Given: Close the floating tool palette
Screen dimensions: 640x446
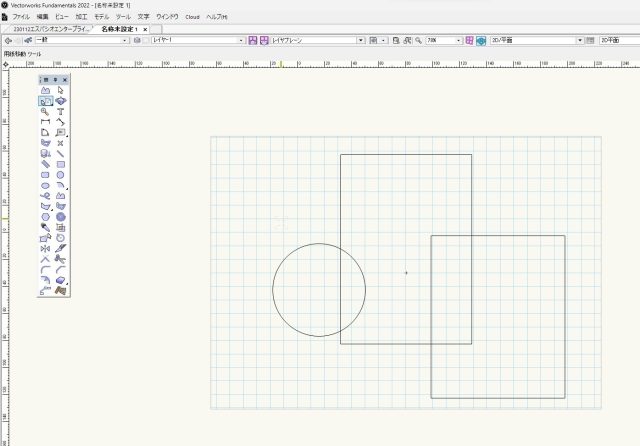Looking at the screenshot, I should pyautogui.click(x=65, y=79).
